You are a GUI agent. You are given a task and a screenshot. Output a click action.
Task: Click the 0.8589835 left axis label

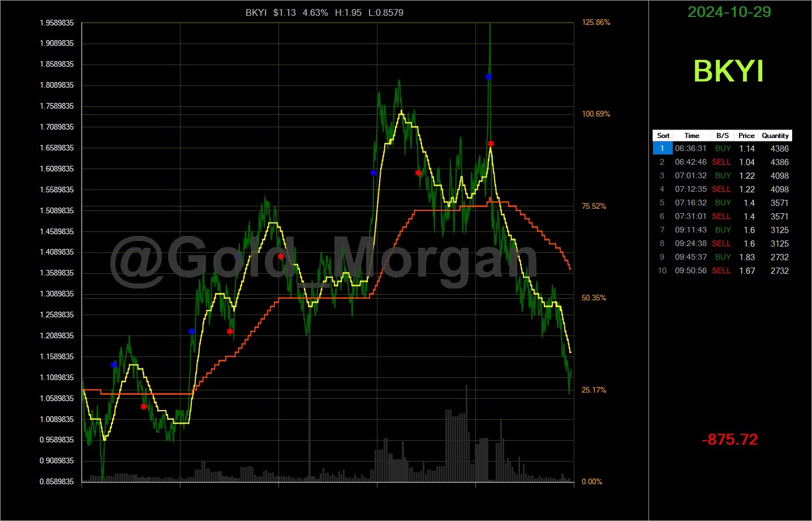[x=57, y=481]
